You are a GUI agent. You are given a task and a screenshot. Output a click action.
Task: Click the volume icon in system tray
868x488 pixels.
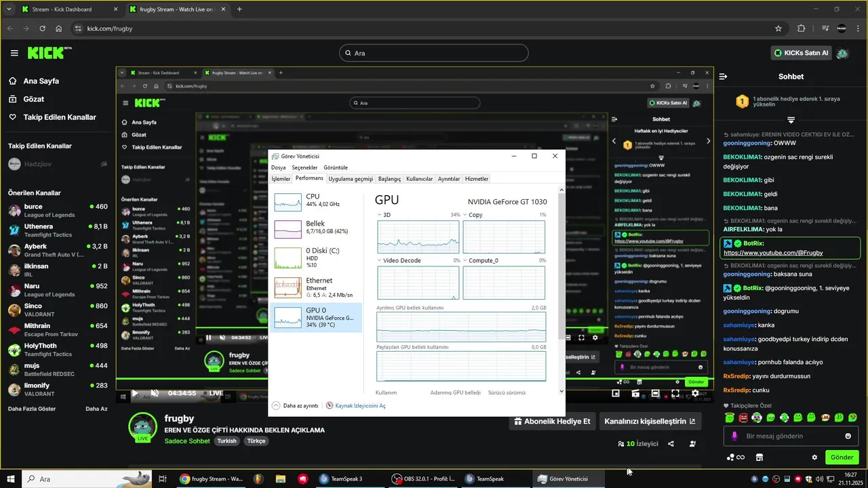[819, 479]
